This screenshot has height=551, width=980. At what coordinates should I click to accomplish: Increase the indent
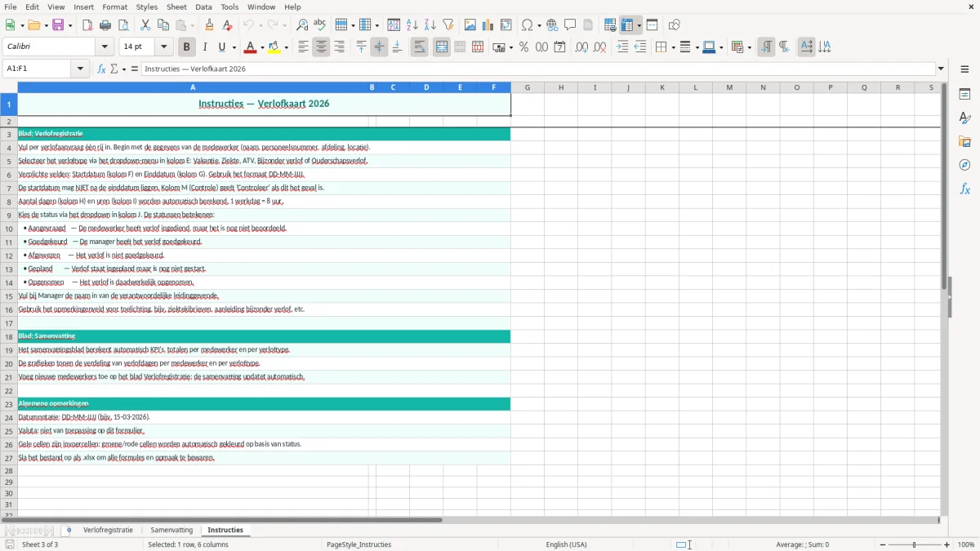pyautogui.click(x=622, y=47)
